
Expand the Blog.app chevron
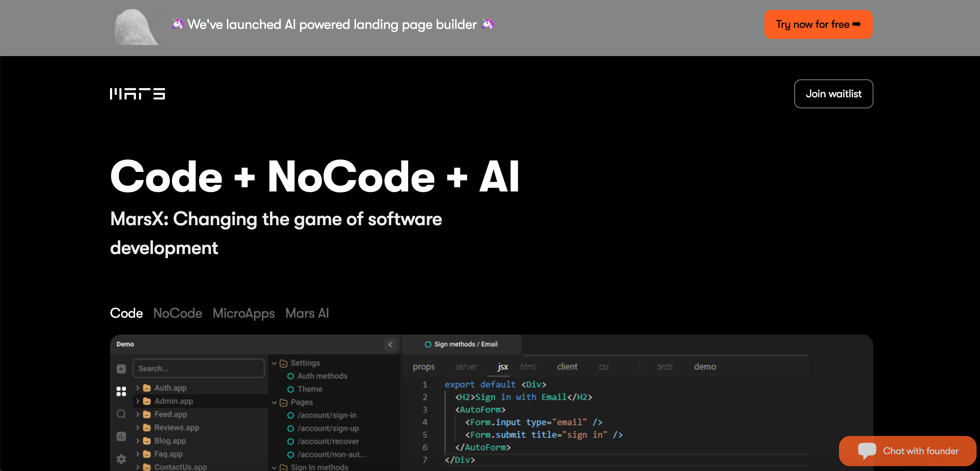(x=138, y=441)
